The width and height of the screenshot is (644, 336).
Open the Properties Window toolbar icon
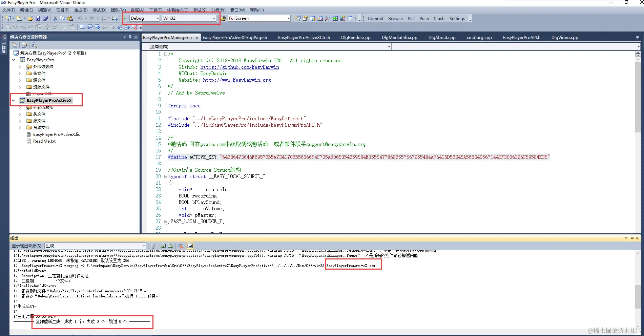pyautogui.click(x=305, y=18)
